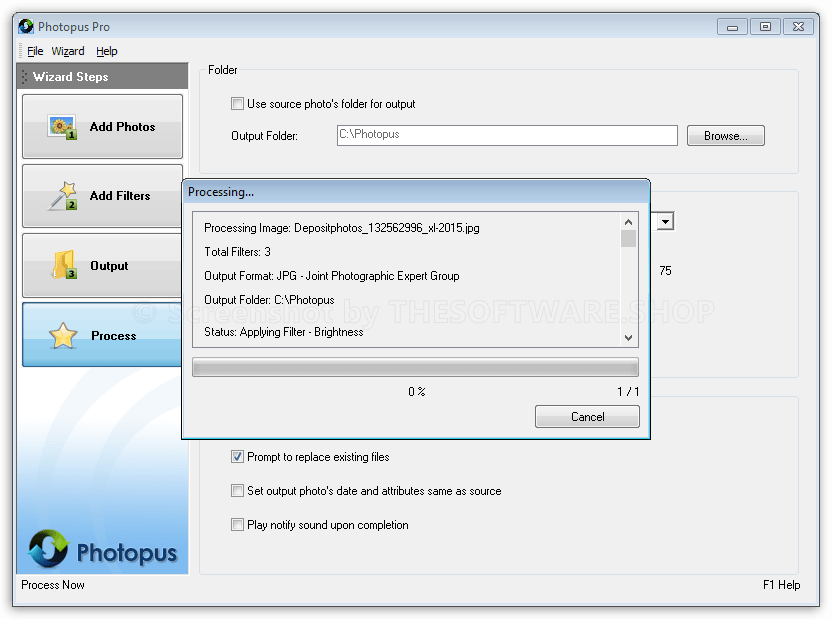Click the Process Now status bar text
Image resolution: width=832 pixels, height=619 pixels.
coord(53,585)
